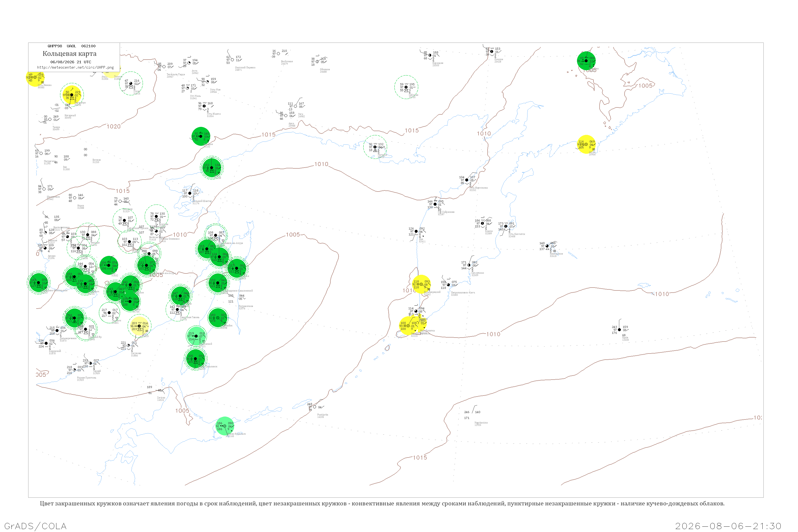Click the light green Ильинский station circle
Viewport: 798px width, 532px height.
point(196,336)
